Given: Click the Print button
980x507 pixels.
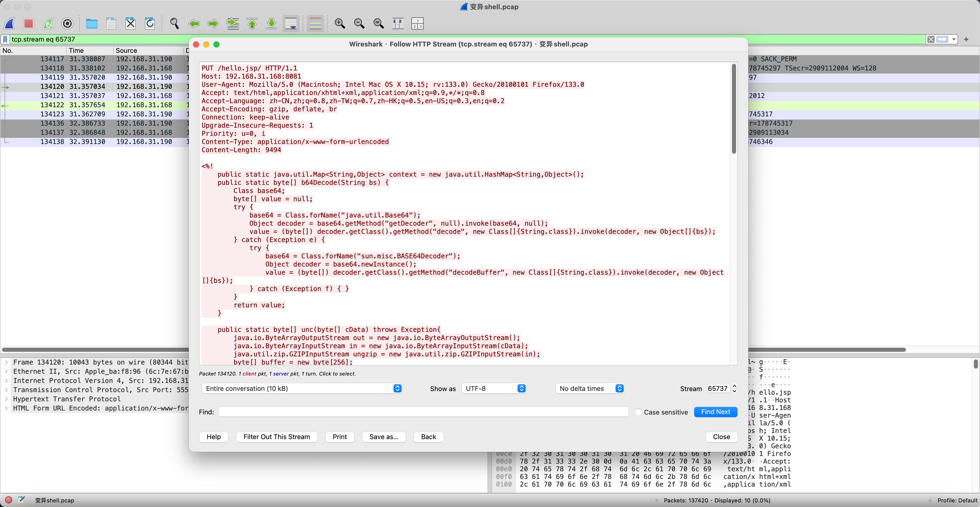Looking at the screenshot, I should tap(340, 437).
